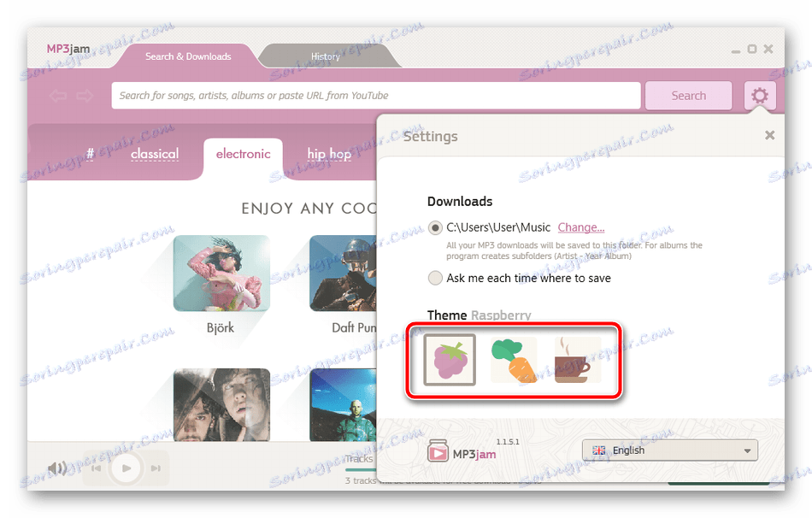The image size is (812, 518).
Task: Click the Björk artist name
Action: [x=220, y=327]
